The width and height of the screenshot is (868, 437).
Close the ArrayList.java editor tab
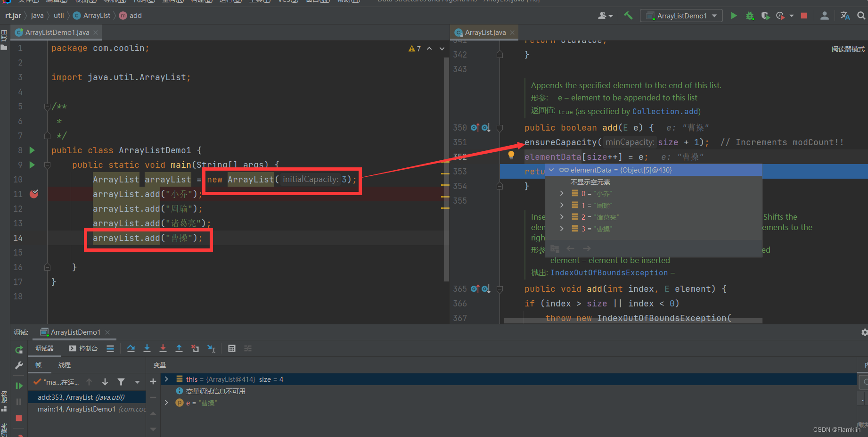512,33
